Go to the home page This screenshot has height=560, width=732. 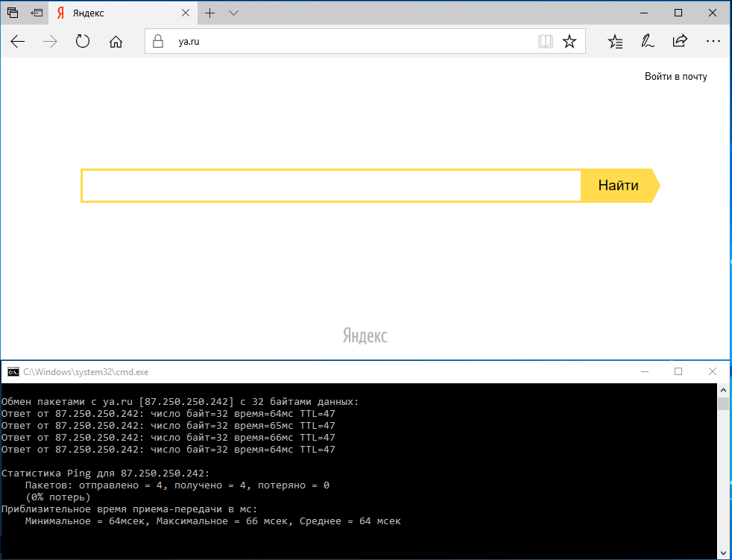point(116,42)
